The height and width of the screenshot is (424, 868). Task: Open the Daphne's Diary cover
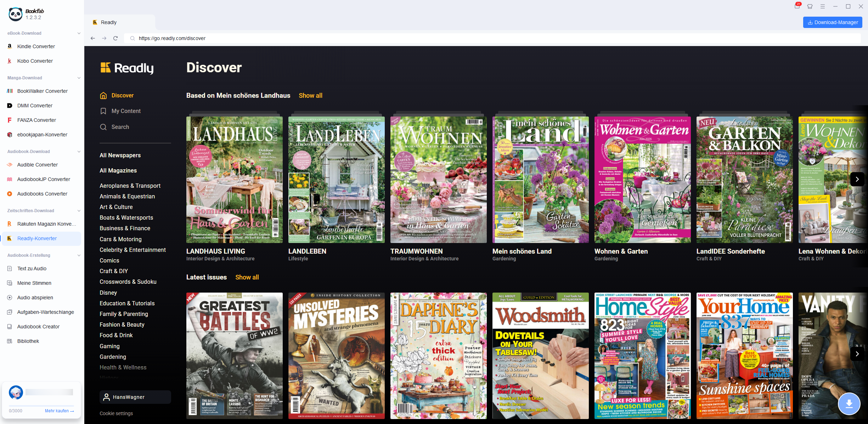point(439,356)
